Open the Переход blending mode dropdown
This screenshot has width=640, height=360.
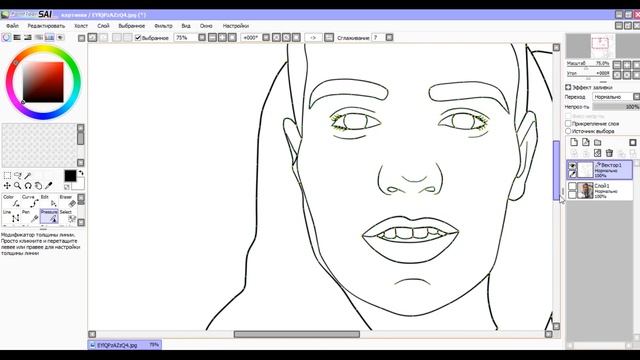click(616, 97)
